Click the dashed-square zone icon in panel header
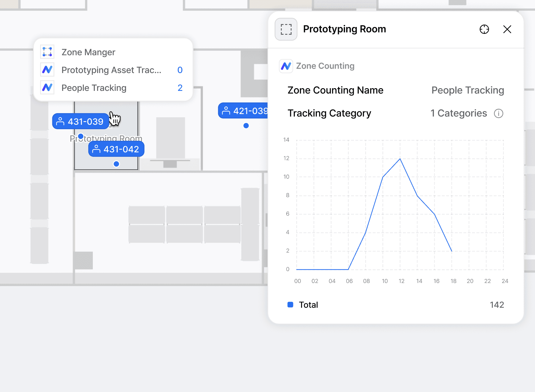The height and width of the screenshot is (392, 535). [x=286, y=29]
